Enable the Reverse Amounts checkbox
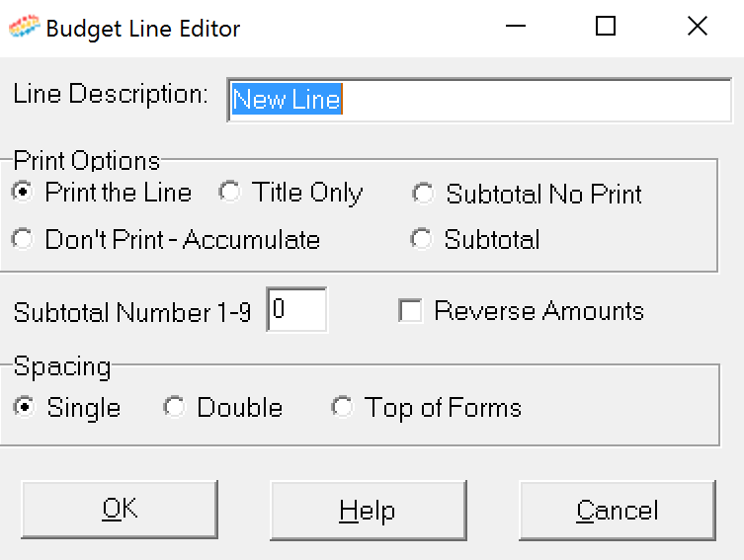Image resolution: width=744 pixels, height=560 pixels. coord(410,311)
